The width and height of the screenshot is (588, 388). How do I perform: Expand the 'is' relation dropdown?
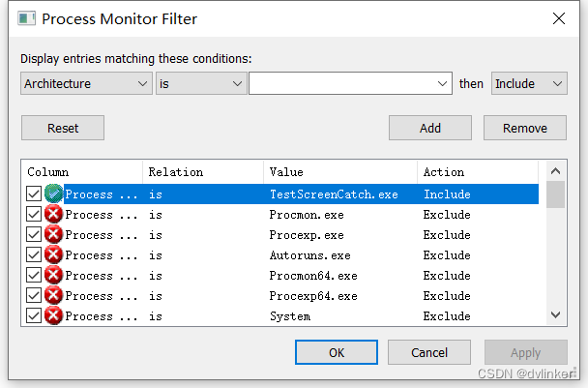tap(201, 84)
